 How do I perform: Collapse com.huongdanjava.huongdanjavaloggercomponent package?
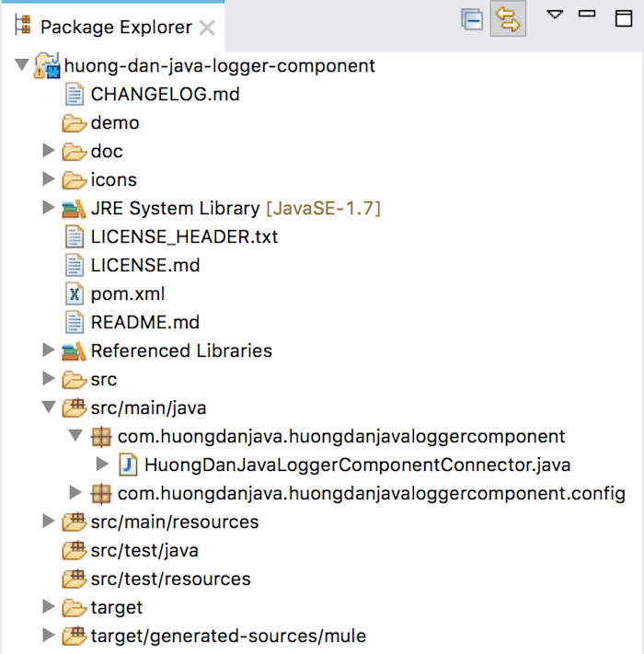click(x=75, y=435)
